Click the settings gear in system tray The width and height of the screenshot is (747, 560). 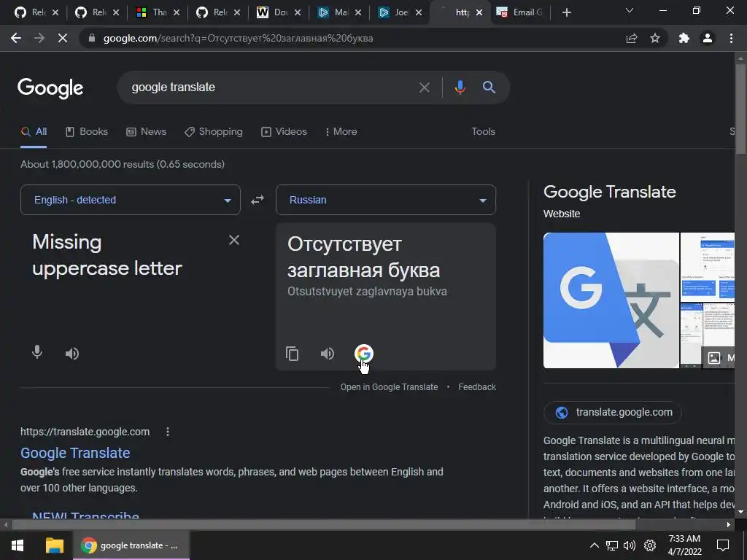pyautogui.click(x=650, y=545)
